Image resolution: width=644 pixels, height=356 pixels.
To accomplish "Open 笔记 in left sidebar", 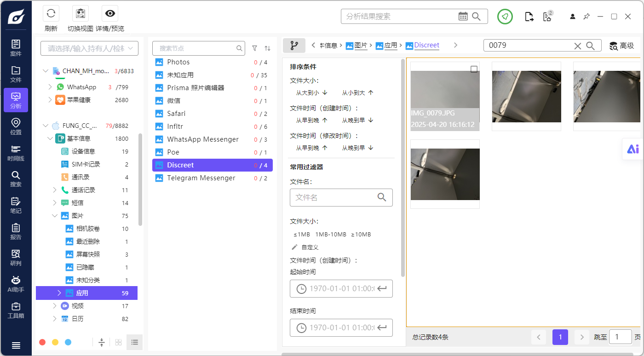I will click(x=16, y=205).
